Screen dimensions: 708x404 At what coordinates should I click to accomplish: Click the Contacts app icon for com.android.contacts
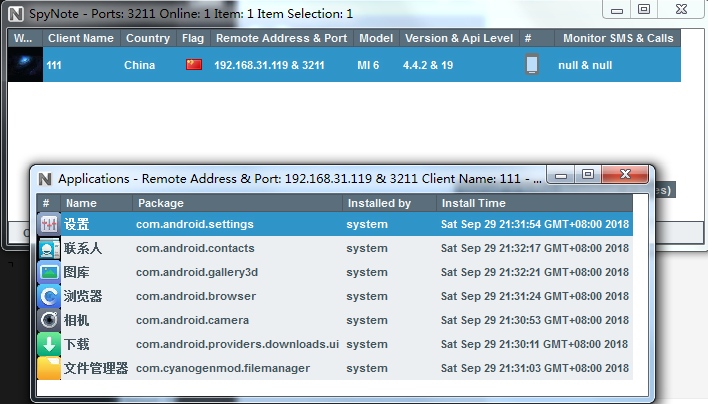[x=49, y=248]
